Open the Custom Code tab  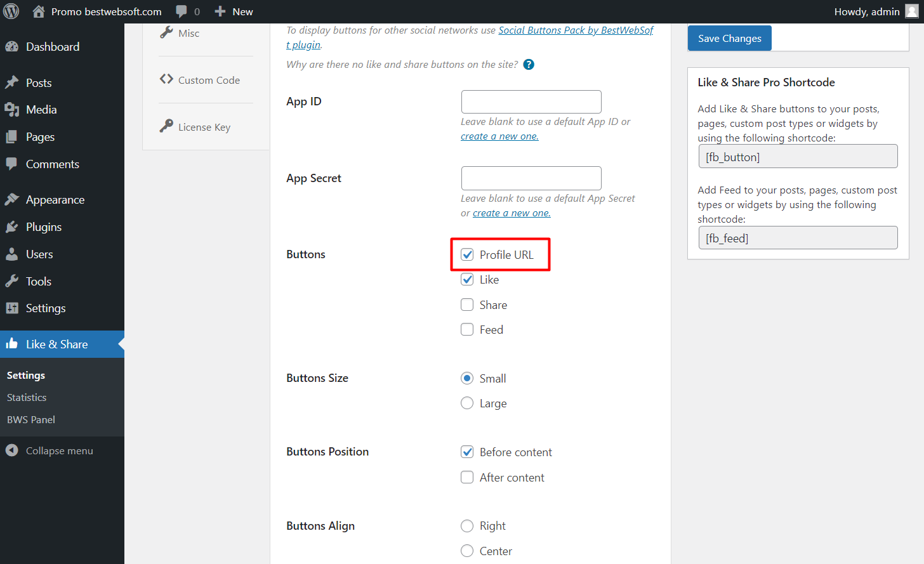tap(209, 80)
